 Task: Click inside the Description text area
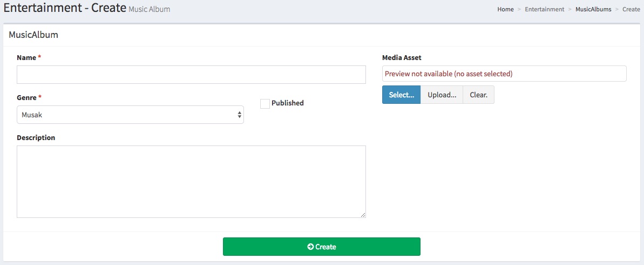tap(191, 181)
